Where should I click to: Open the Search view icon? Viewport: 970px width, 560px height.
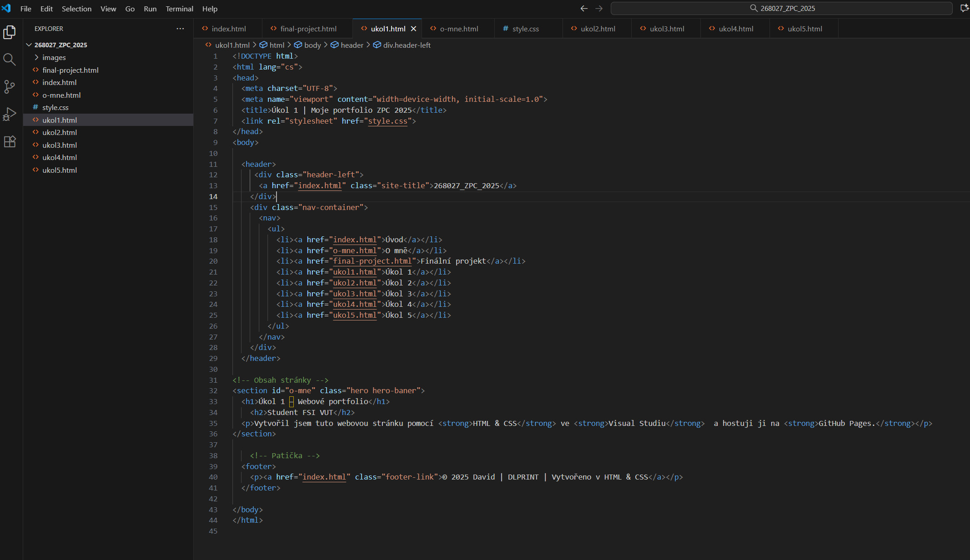point(10,60)
